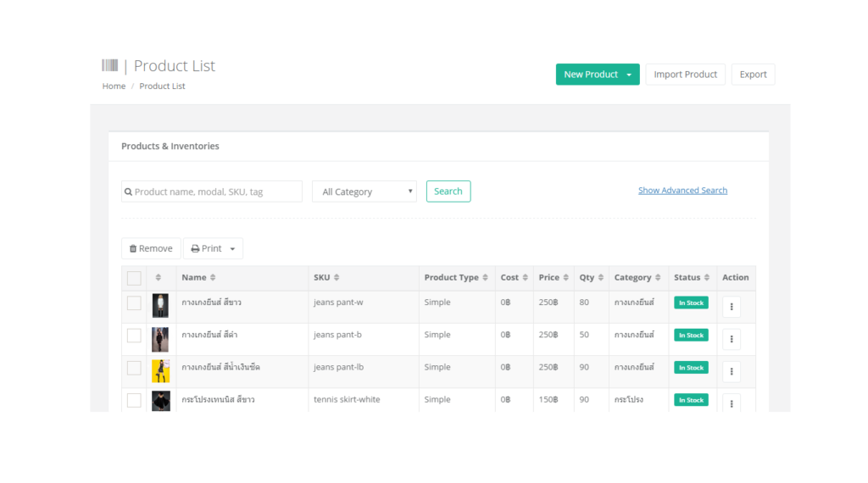The height and width of the screenshot is (483, 868).
Task: Click the New Product button label
Action: pyautogui.click(x=591, y=74)
